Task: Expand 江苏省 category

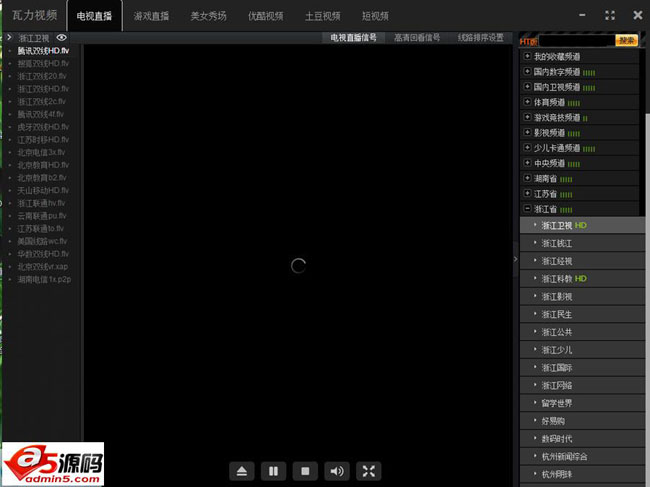Action: pyautogui.click(x=527, y=194)
